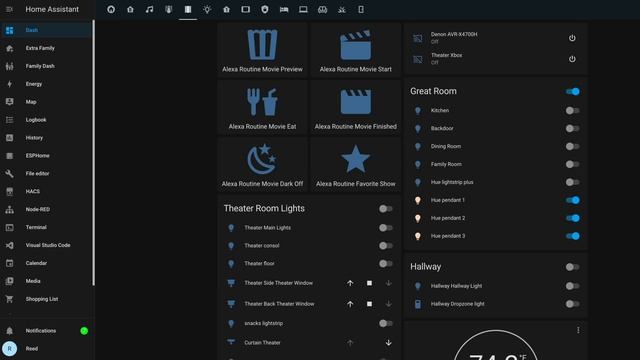Turn on the Backdoor light
The image size is (640, 360).
coord(573,129)
